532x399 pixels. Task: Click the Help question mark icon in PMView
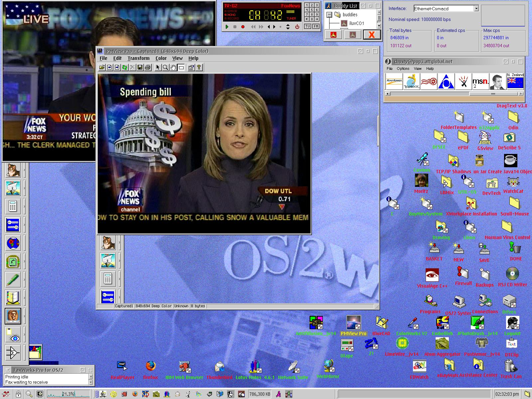[x=199, y=67]
